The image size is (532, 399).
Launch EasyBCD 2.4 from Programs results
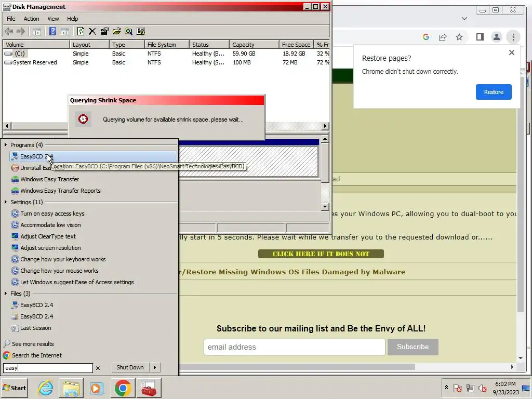click(94, 156)
